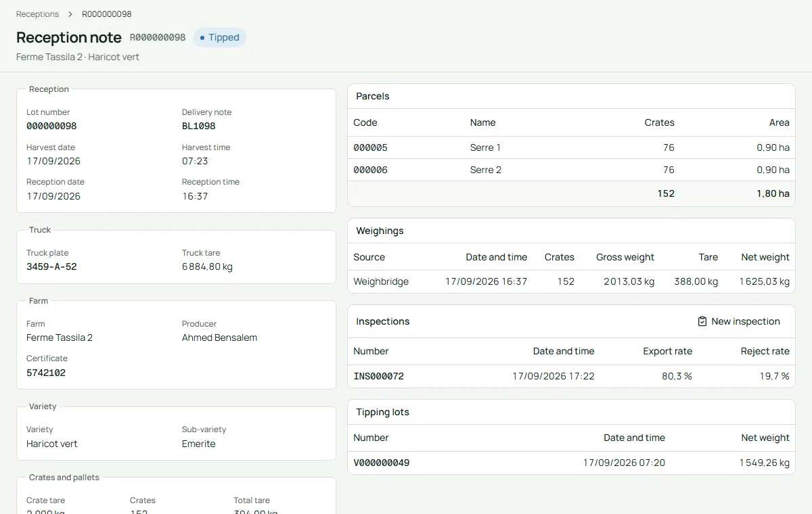
Task: Click the truck plate 3459-A-52
Action: [x=51, y=266]
